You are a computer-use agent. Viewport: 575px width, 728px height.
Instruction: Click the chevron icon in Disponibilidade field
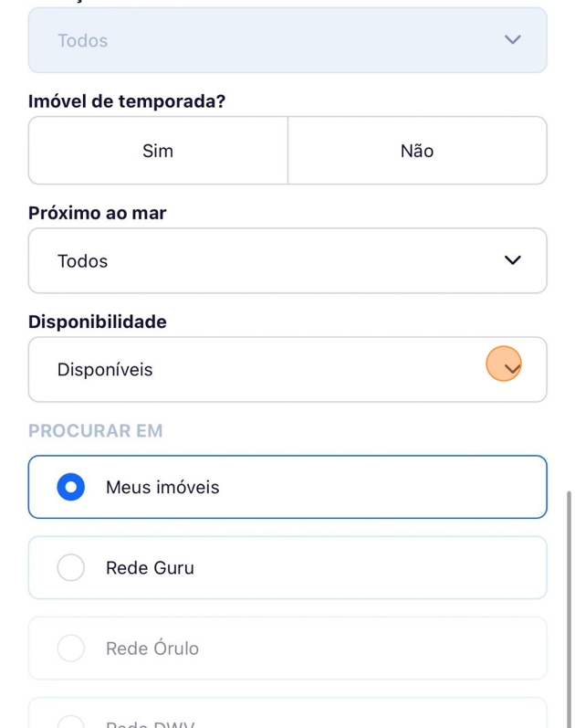512,368
